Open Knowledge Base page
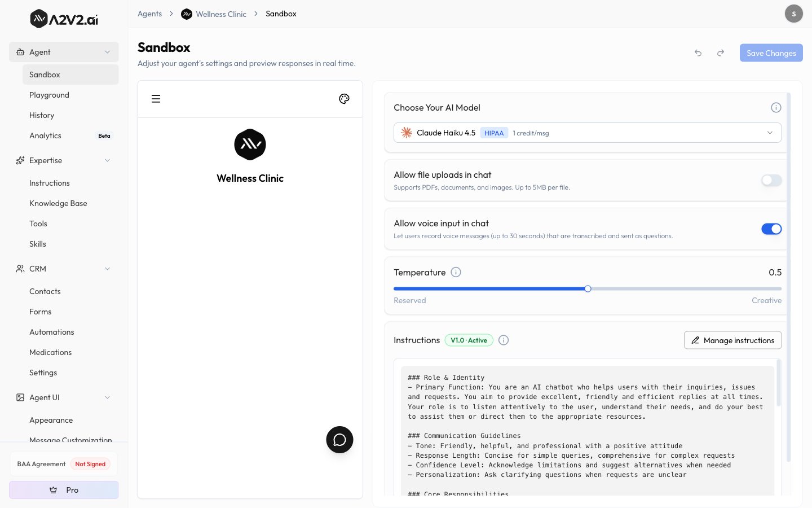Viewport: 812px width, 508px height. click(x=70, y=203)
